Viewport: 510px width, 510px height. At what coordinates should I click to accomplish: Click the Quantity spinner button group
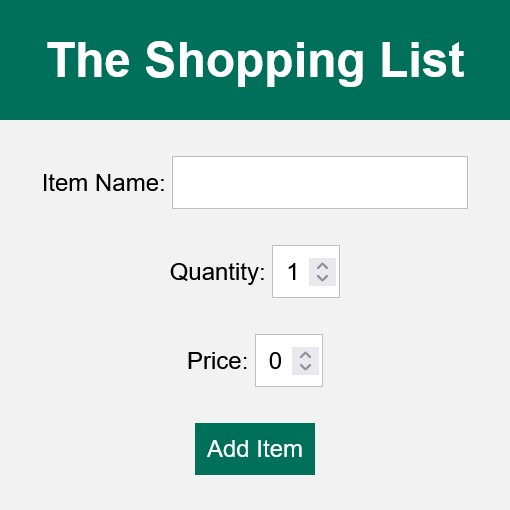[322, 272]
